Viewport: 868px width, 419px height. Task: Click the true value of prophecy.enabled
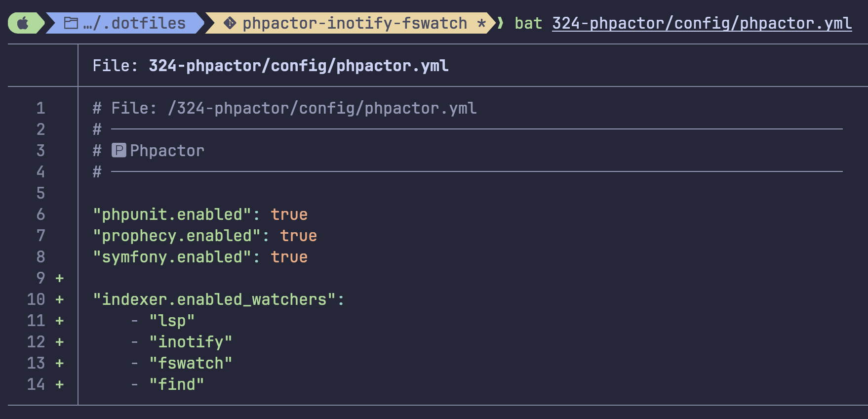299,236
